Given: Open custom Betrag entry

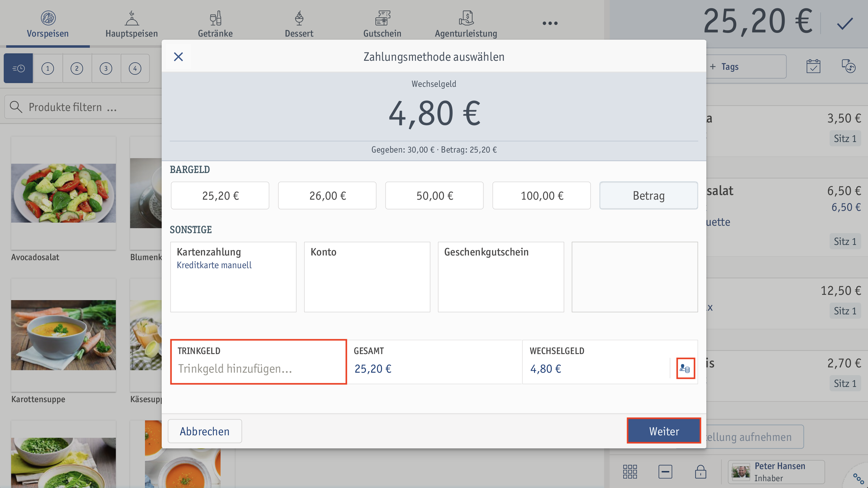Looking at the screenshot, I should coord(649,196).
